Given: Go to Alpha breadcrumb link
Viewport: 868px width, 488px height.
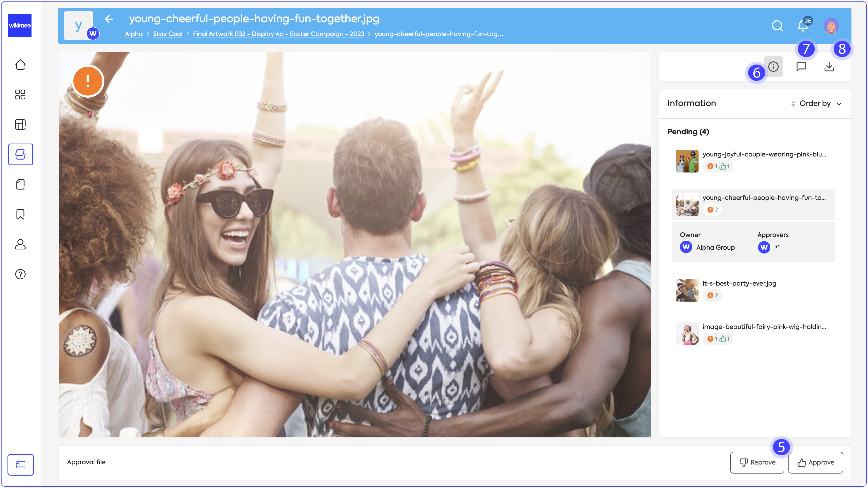Looking at the screenshot, I should pyautogui.click(x=134, y=34).
